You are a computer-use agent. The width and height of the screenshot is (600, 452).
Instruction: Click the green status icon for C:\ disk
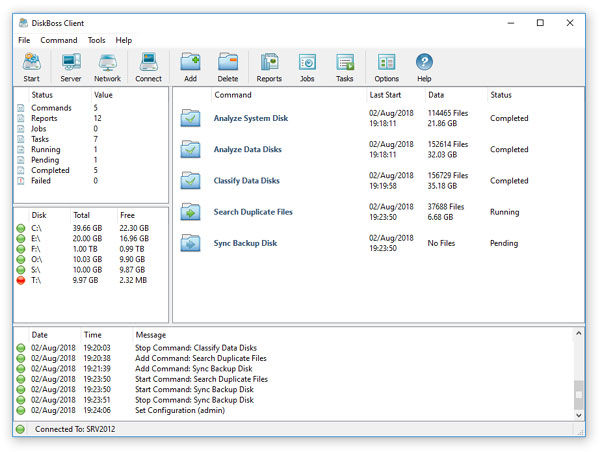(x=21, y=228)
